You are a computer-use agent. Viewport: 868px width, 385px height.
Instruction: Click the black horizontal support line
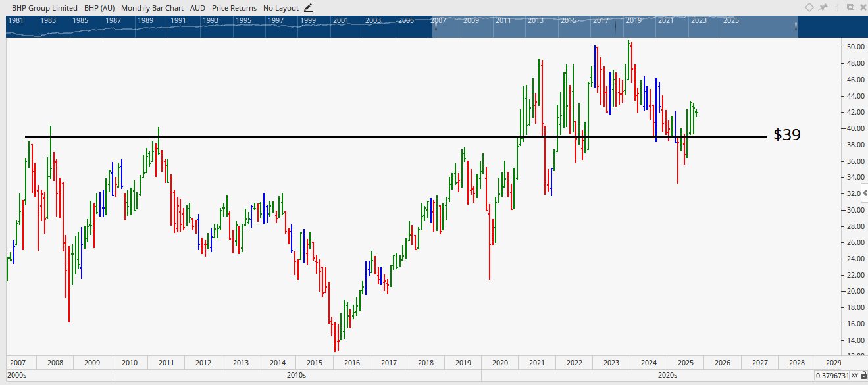coord(395,137)
